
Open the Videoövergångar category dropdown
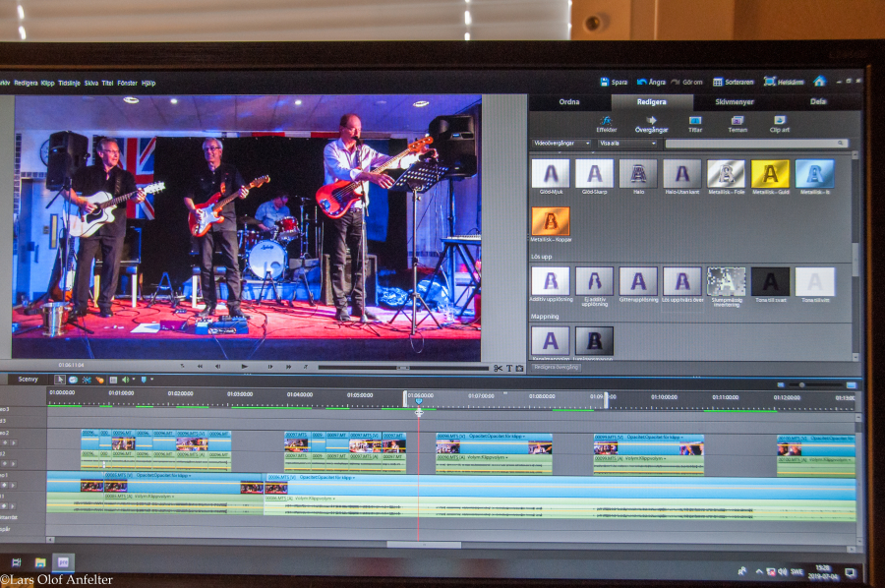tap(561, 144)
